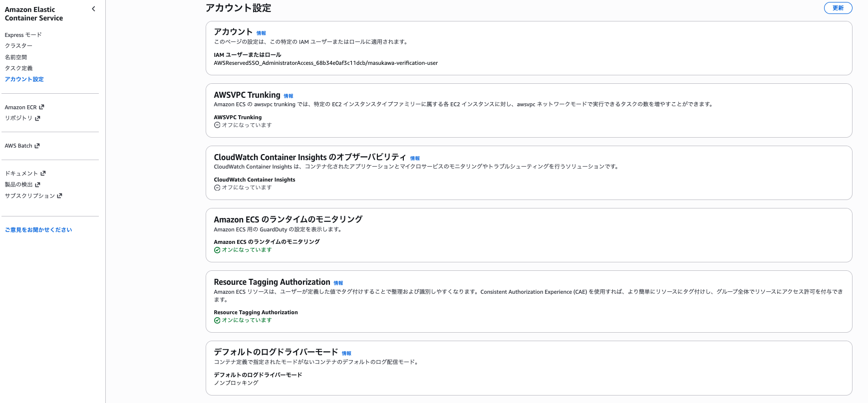The image size is (868, 403).
Task: Open 情報 beside AWSVPC Trunking
Action: click(288, 95)
